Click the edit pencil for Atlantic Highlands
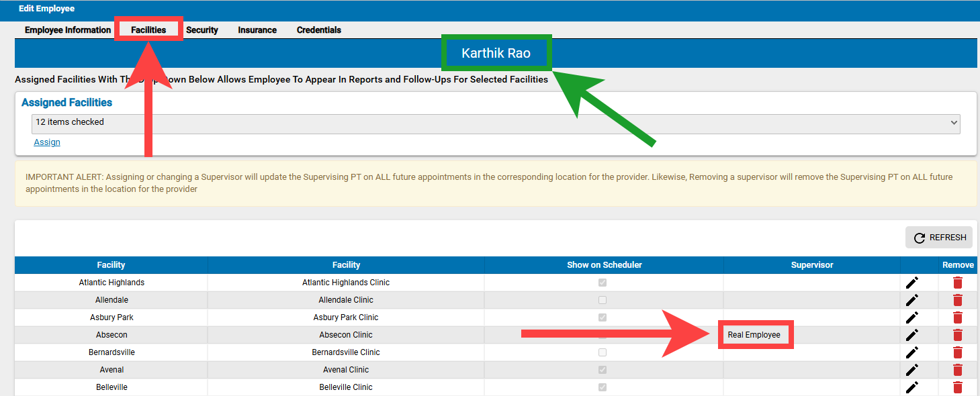 (911, 282)
